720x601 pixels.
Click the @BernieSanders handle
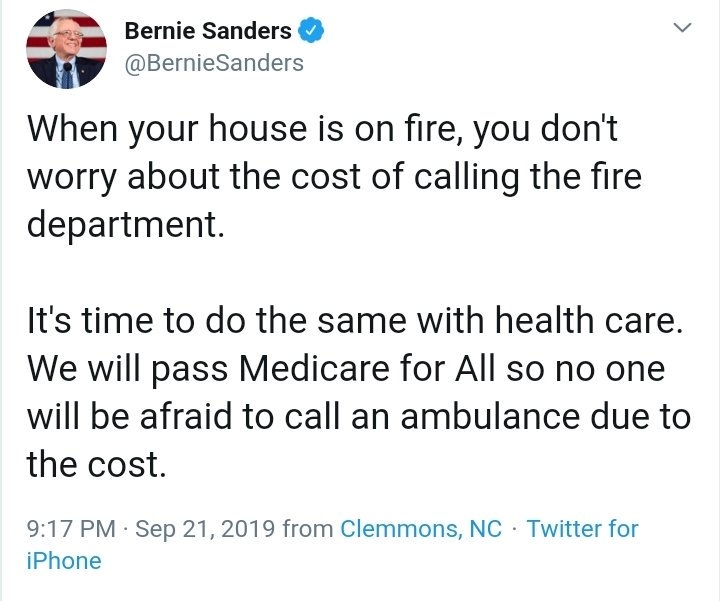(x=213, y=63)
